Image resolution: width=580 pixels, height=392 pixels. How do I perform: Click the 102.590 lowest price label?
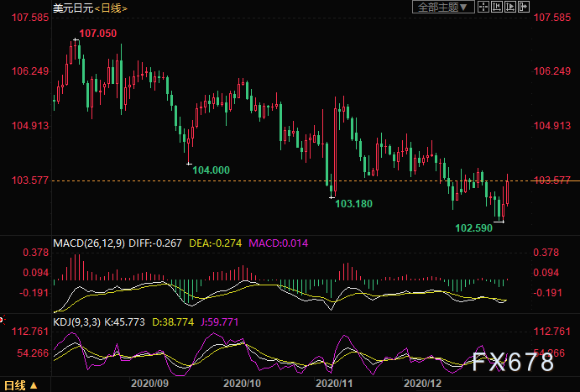[x=474, y=227]
